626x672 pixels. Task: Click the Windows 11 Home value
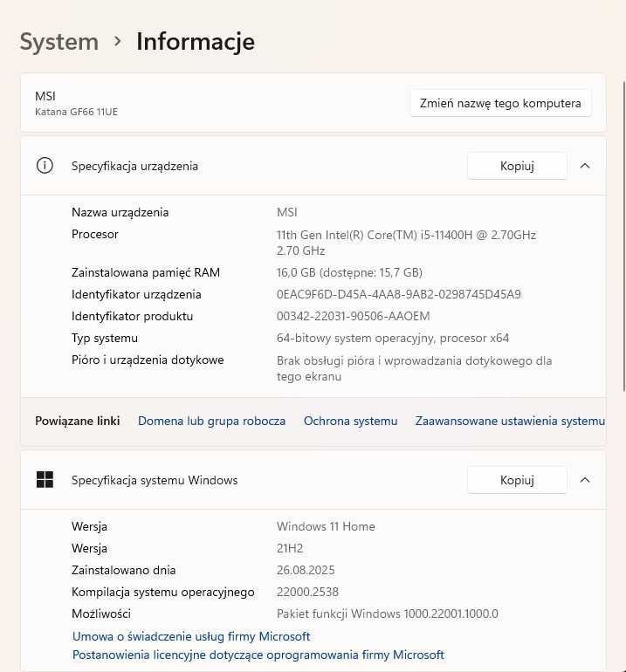[326, 526]
